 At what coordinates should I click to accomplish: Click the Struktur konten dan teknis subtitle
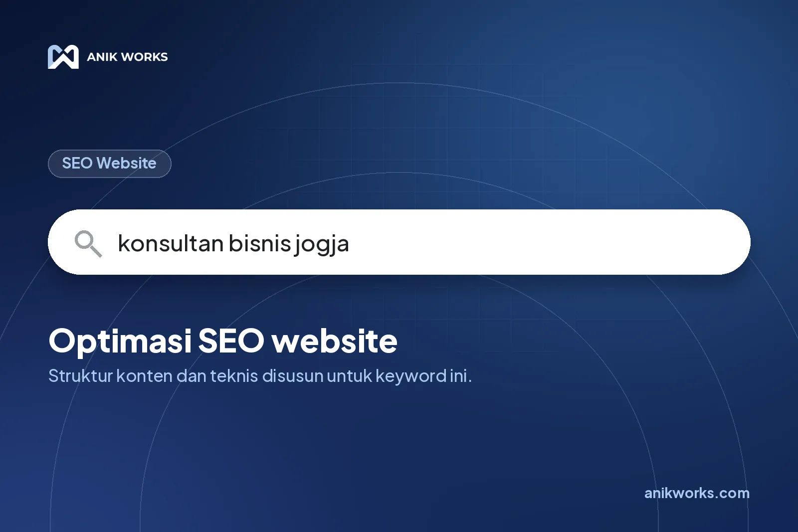260,376
